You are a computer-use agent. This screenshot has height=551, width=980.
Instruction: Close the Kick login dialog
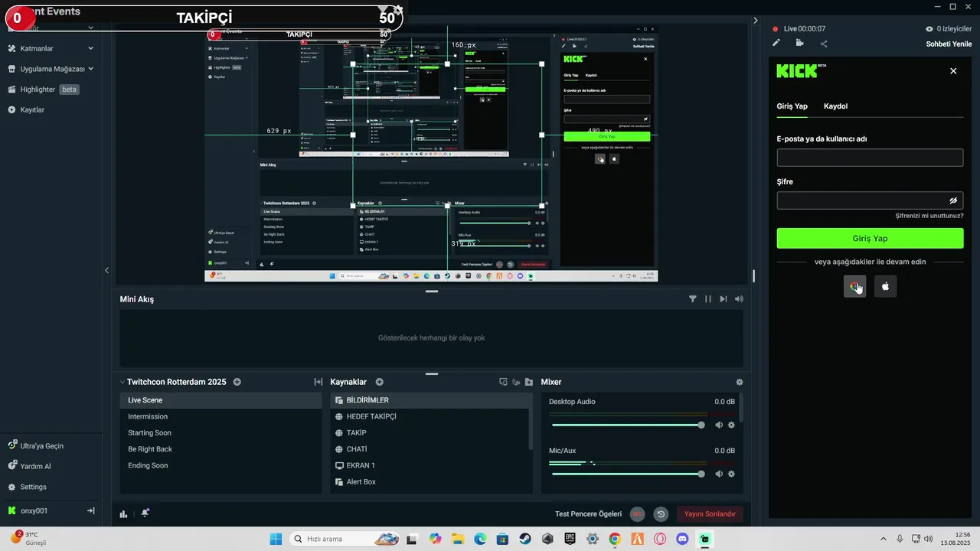953,70
